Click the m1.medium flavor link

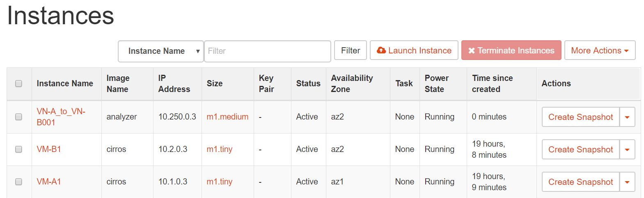click(x=227, y=117)
